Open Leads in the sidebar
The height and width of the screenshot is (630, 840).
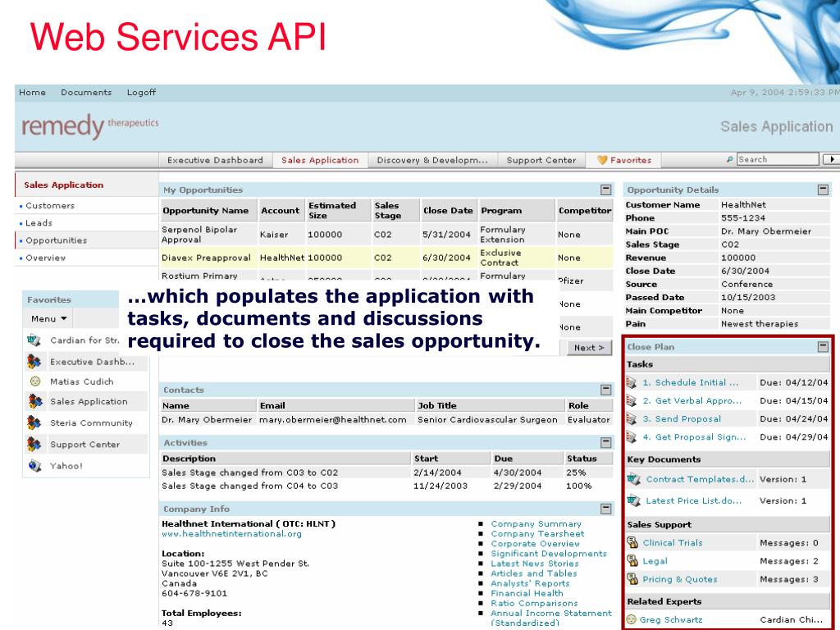pyautogui.click(x=39, y=223)
